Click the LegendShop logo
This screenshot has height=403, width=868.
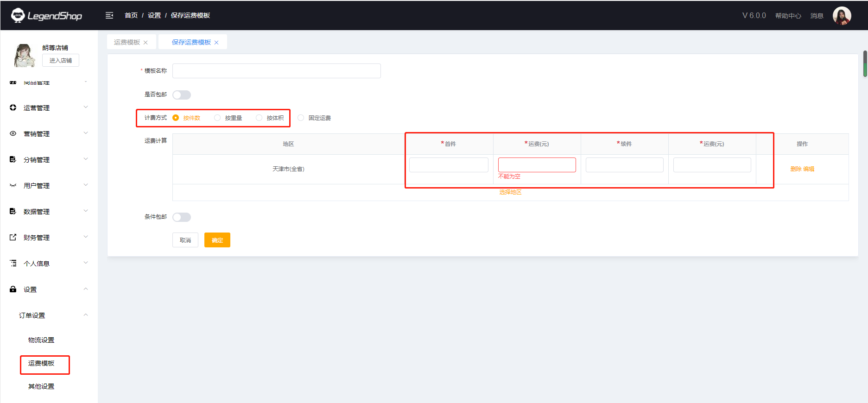[x=46, y=15]
